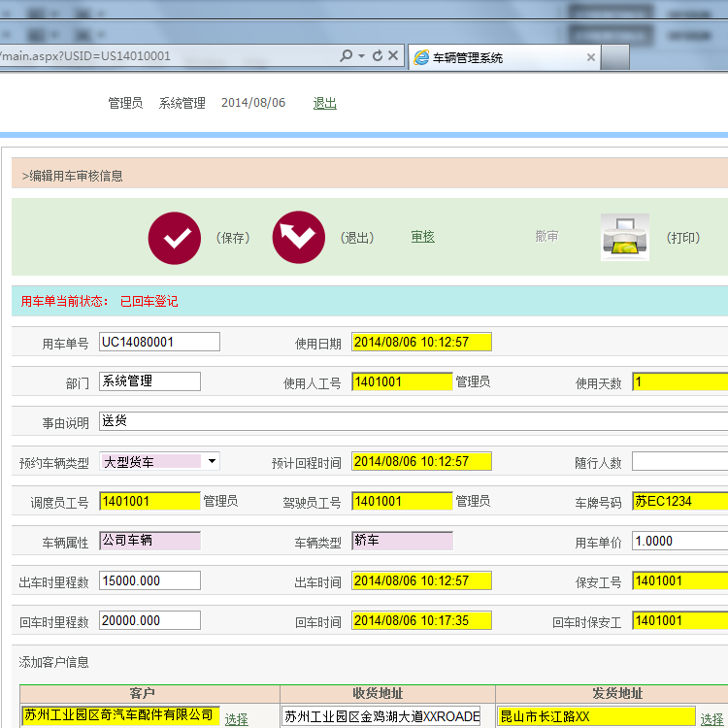728x728 pixels.
Task: Click the red exit arrow icon
Action: coord(299,237)
